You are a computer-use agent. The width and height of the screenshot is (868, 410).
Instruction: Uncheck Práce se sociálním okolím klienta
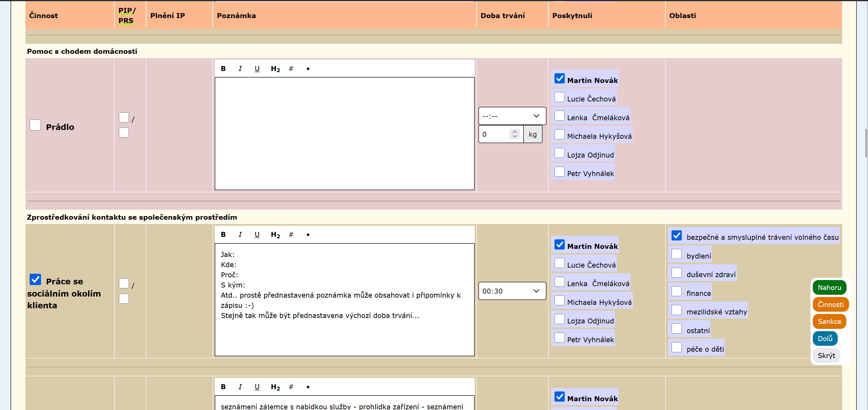35,279
